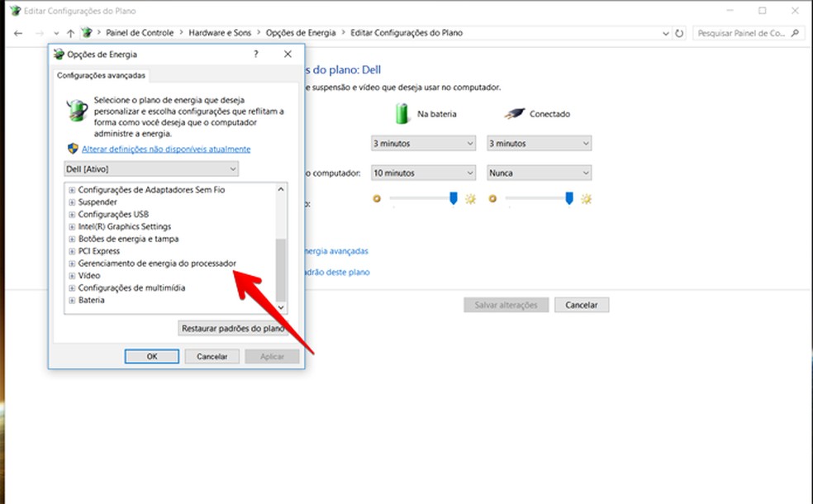Click the bright sun icon of battery slider
813x504 pixels.
[x=470, y=198]
